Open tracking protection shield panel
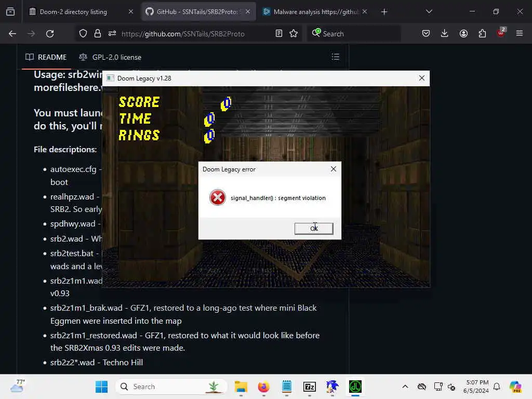 click(x=83, y=34)
